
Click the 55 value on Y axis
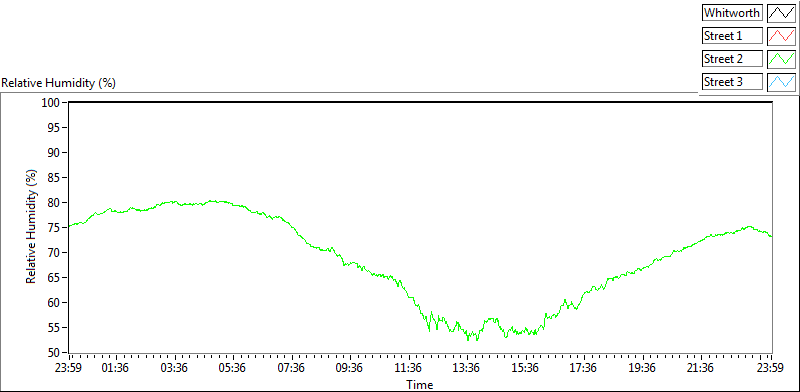coord(54,328)
